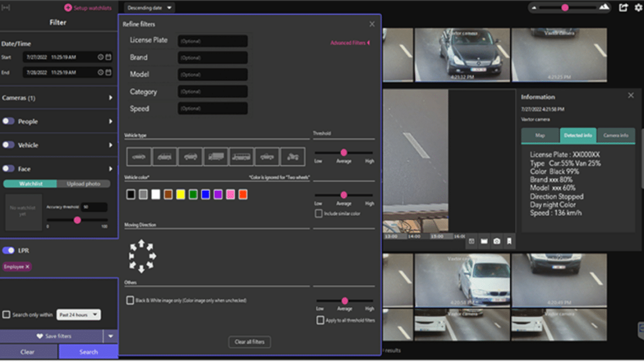
Task: Click the camera snapshot icon under the video
Action: click(496, 241)
